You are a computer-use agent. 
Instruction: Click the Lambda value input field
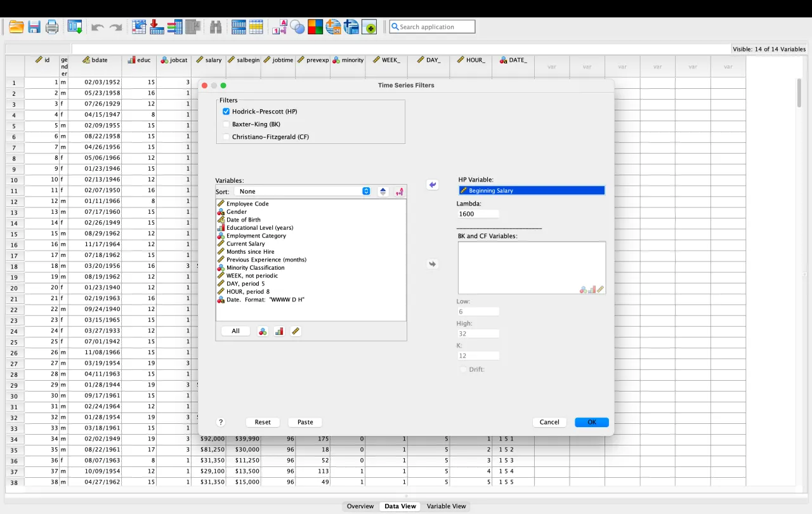pyautogui.click(x=478, y=214)
